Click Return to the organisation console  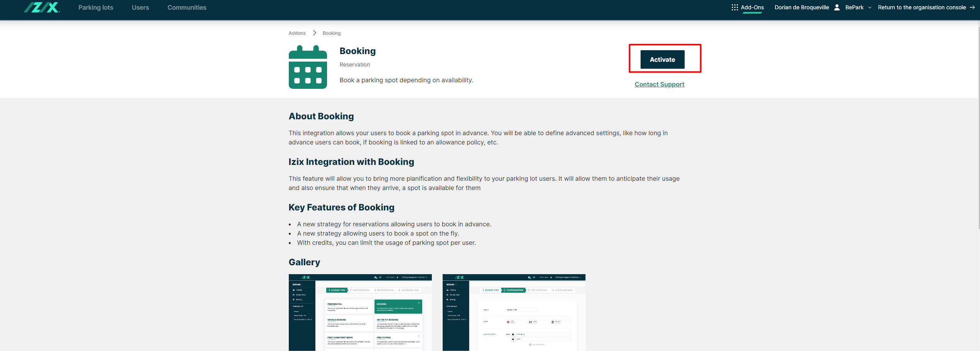coord(922,7)
